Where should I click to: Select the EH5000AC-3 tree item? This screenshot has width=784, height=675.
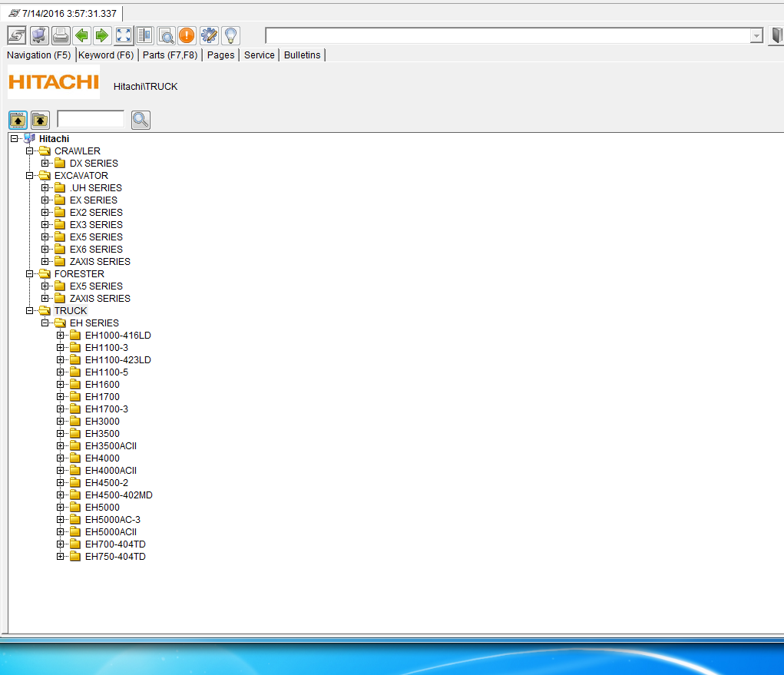pyautogui.click(x=113, y=520)
